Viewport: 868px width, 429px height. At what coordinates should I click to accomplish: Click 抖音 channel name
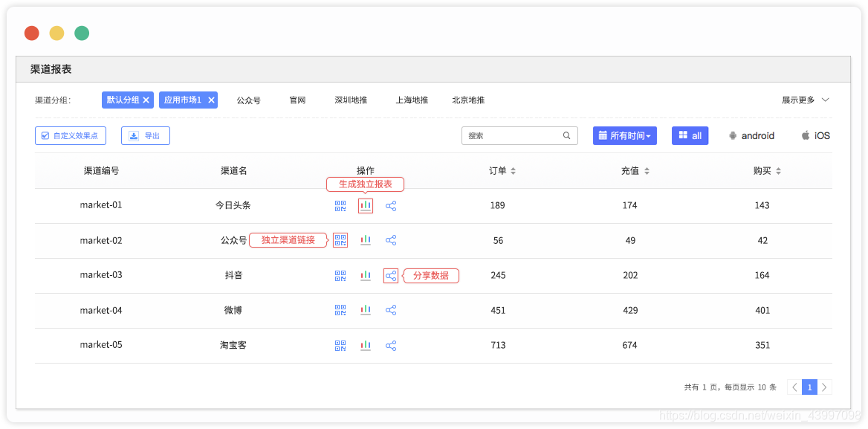point(233,275)
